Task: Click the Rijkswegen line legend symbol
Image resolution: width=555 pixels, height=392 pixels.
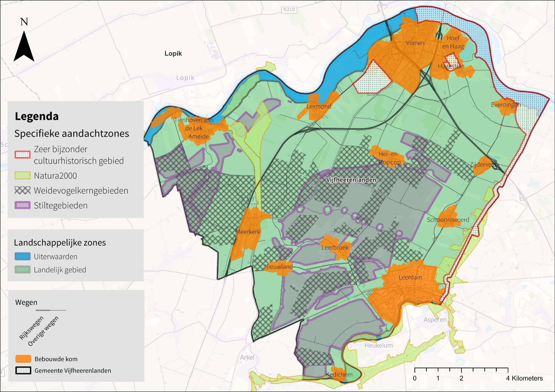Action: click(x=43, y=310)
